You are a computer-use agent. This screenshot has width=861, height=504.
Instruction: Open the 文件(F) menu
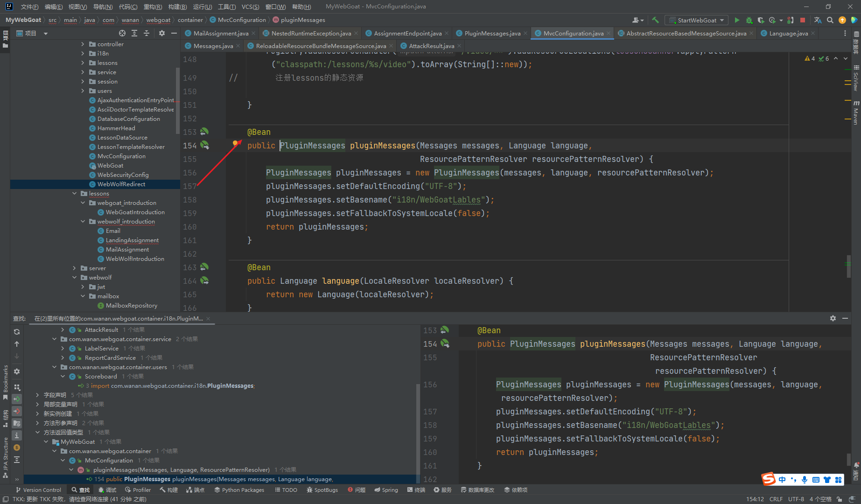click(29, 7)
